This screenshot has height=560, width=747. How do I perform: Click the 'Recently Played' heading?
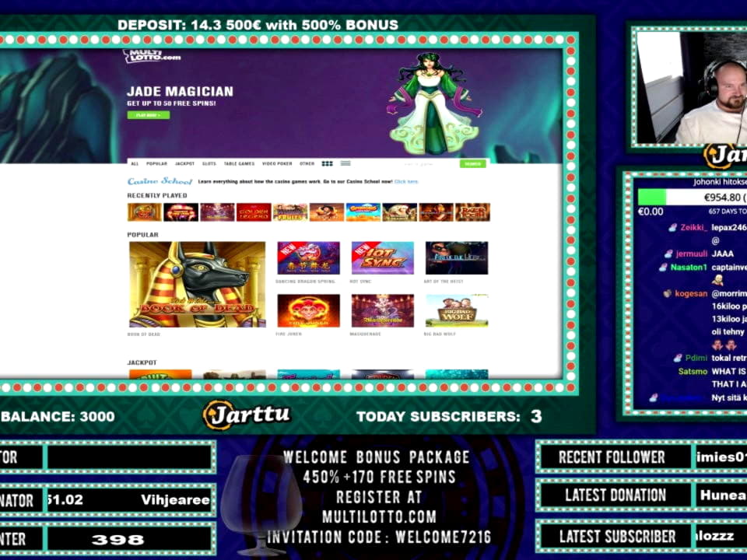coord(156,195)
